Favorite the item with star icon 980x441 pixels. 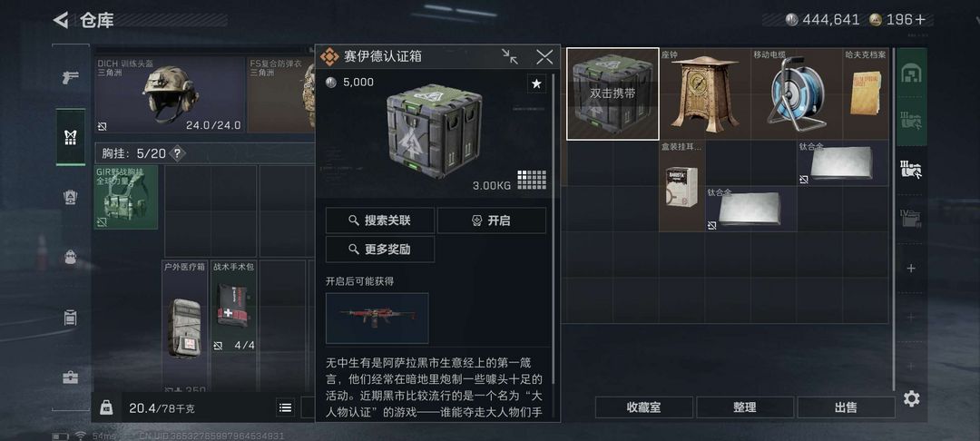pos(536,83)
